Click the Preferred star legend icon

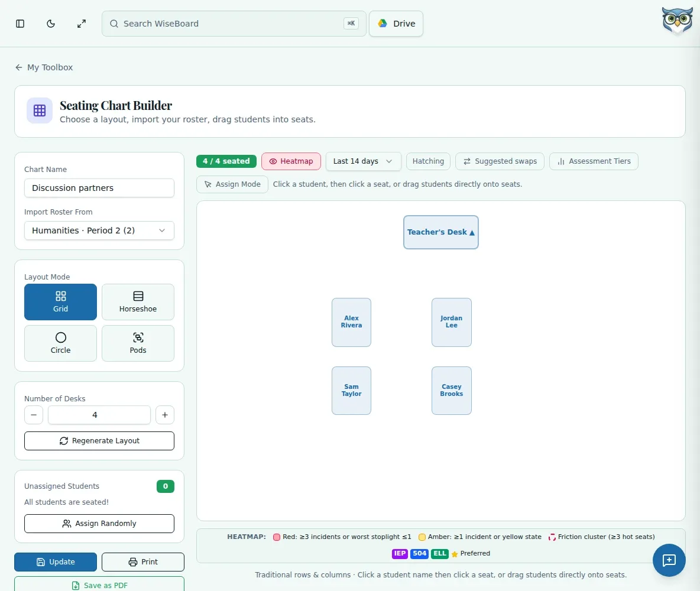[x=455, y=554]
